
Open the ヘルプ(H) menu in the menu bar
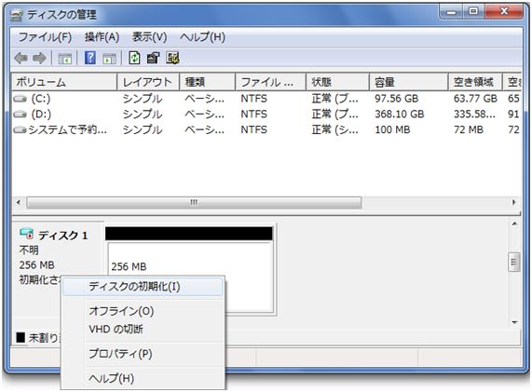point(202,37)
